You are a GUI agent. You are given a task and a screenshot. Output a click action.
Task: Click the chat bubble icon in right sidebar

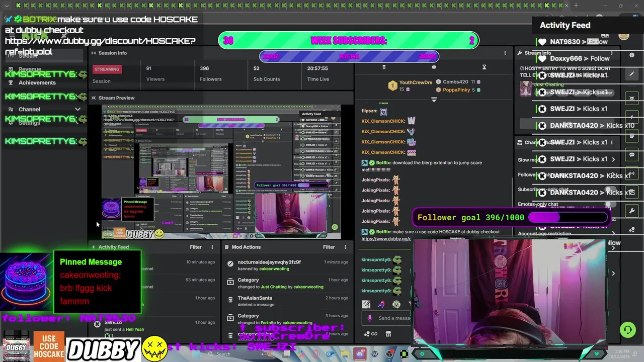point(632,155)
